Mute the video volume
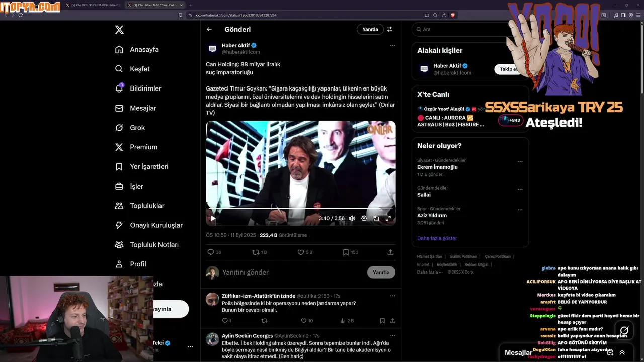Screen dimensions: 644x362 352,218
